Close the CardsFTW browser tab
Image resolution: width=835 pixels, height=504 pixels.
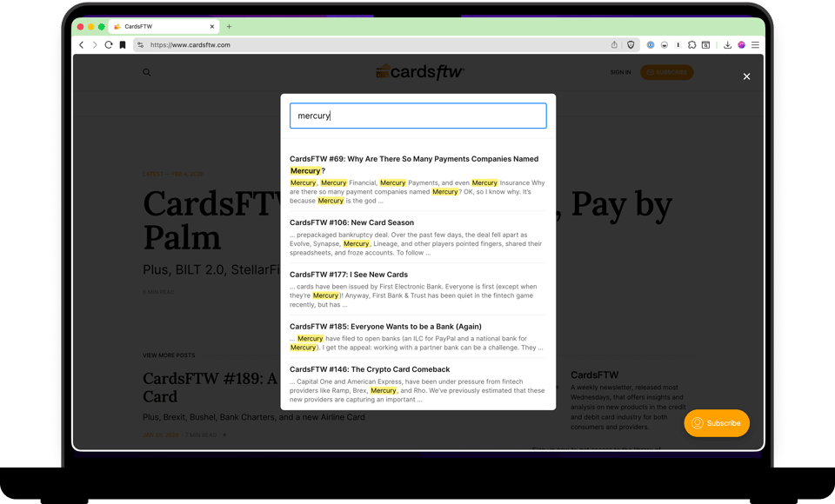click(212, 27)
